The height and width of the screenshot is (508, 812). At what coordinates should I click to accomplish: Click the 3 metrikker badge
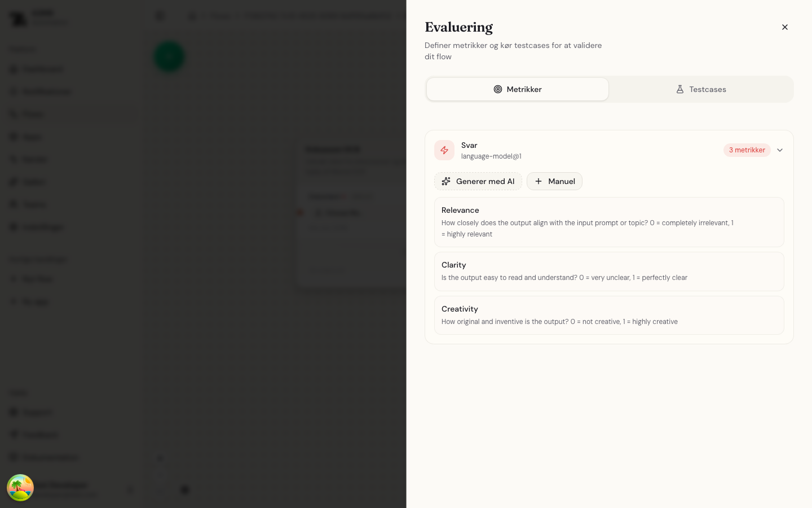[747, 150]
